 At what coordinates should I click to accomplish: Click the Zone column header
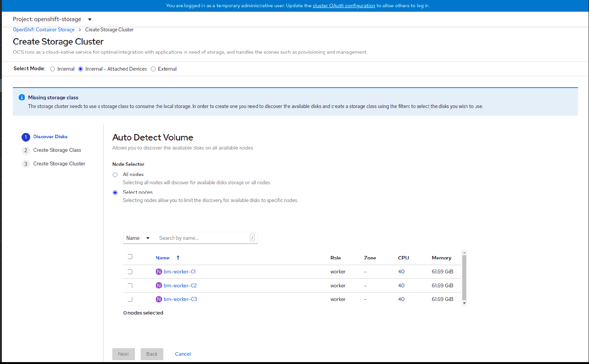(370, 258)
